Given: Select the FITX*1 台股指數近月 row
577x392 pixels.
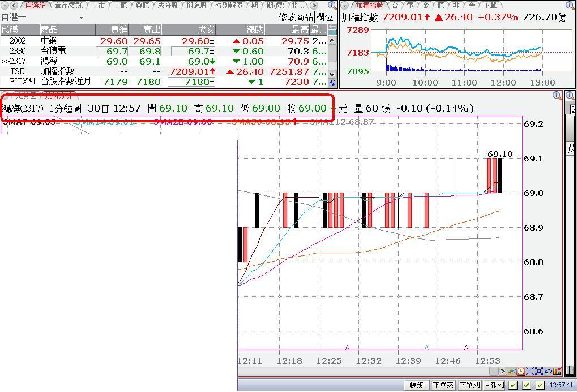Looking at the screenshot, I should [164, 82].
